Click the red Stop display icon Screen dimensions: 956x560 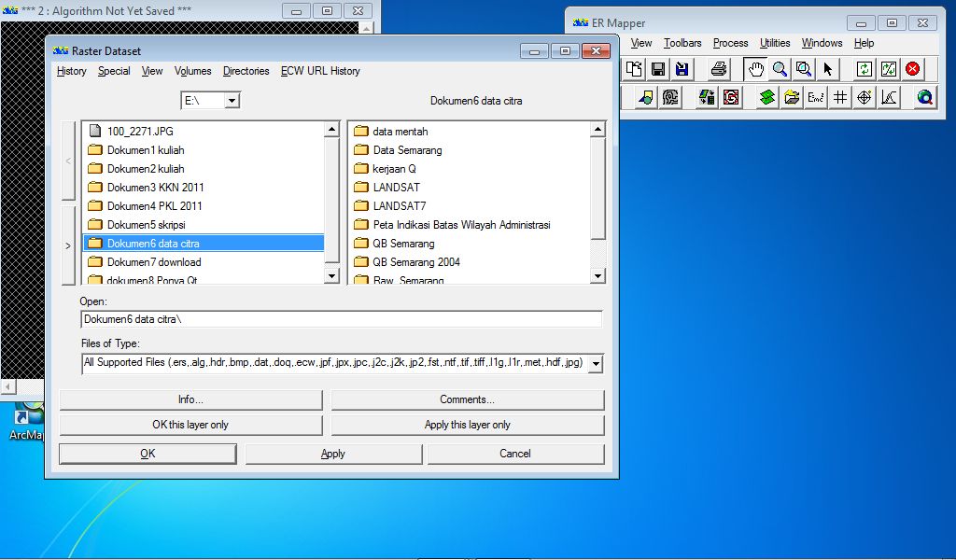(912, 67)
